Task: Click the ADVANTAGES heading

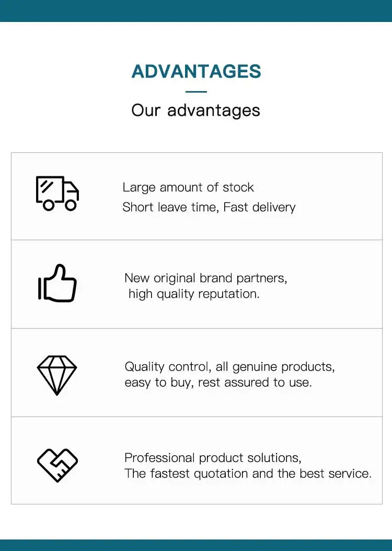Action: (196, 71)
